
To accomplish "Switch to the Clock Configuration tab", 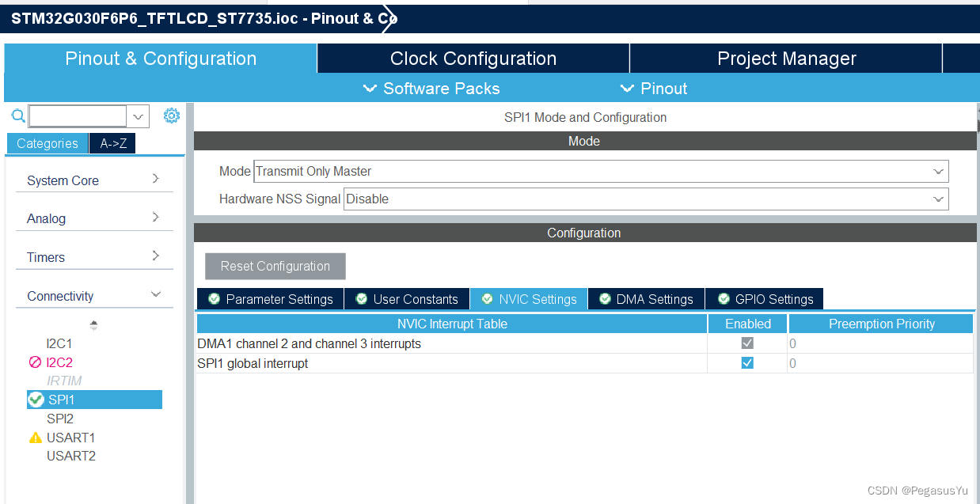I will 473,59.
